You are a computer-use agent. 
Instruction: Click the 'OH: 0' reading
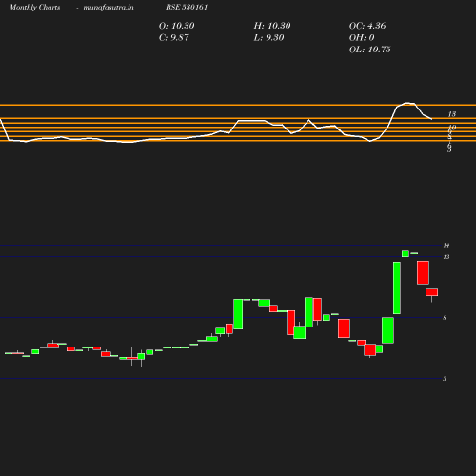(362, 37)
